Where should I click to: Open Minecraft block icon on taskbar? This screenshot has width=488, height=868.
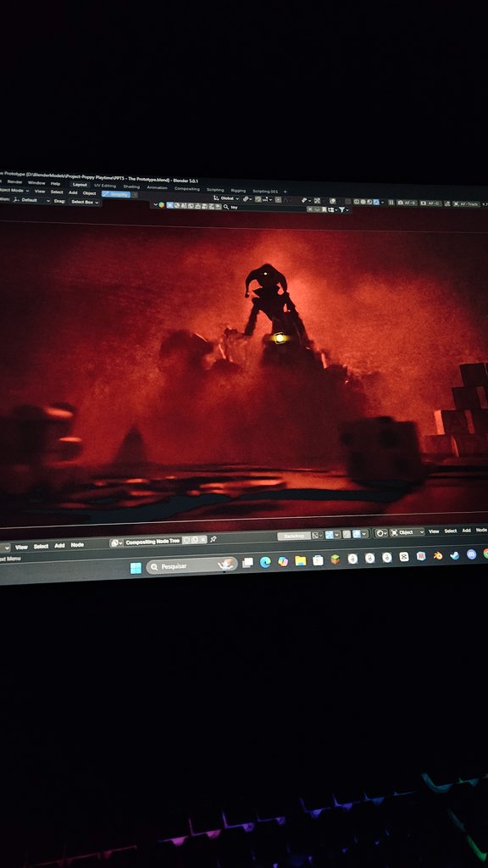(335, 559)
